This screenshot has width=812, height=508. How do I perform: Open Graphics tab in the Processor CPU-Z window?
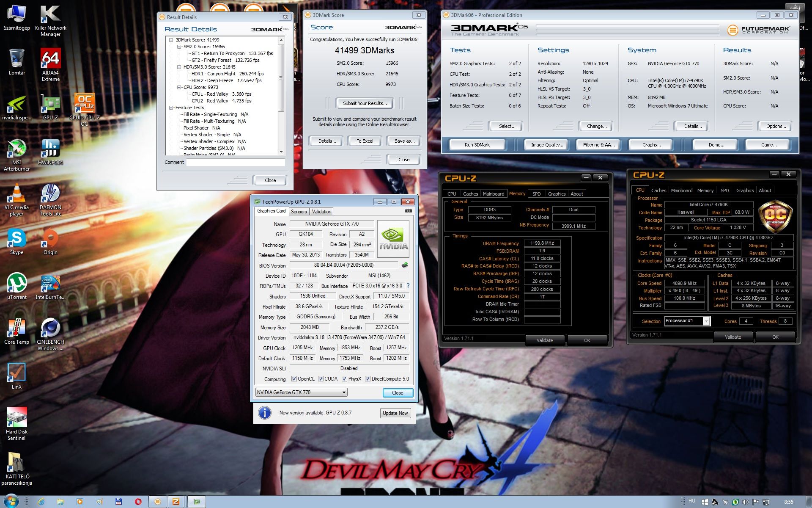point(745,190)
